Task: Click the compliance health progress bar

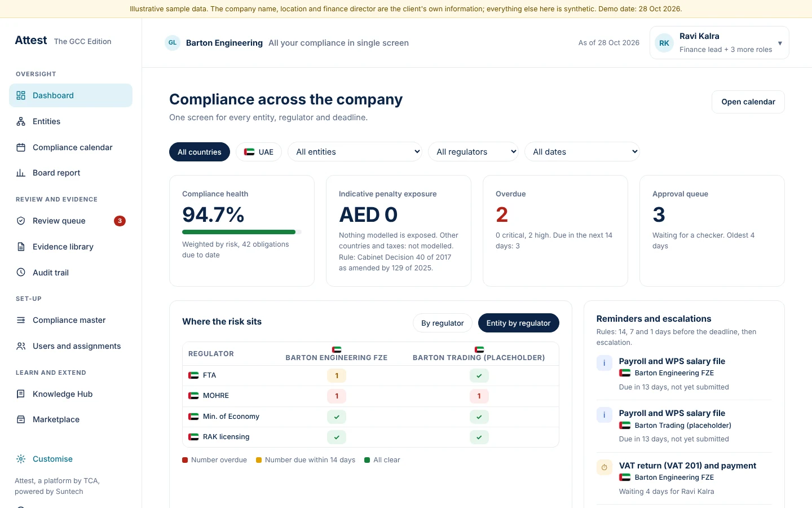Action: tap(242, 232)
